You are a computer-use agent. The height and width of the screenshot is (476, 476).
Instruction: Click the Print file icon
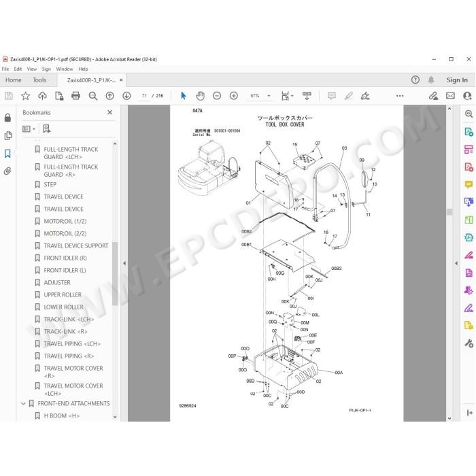(75, 96)
